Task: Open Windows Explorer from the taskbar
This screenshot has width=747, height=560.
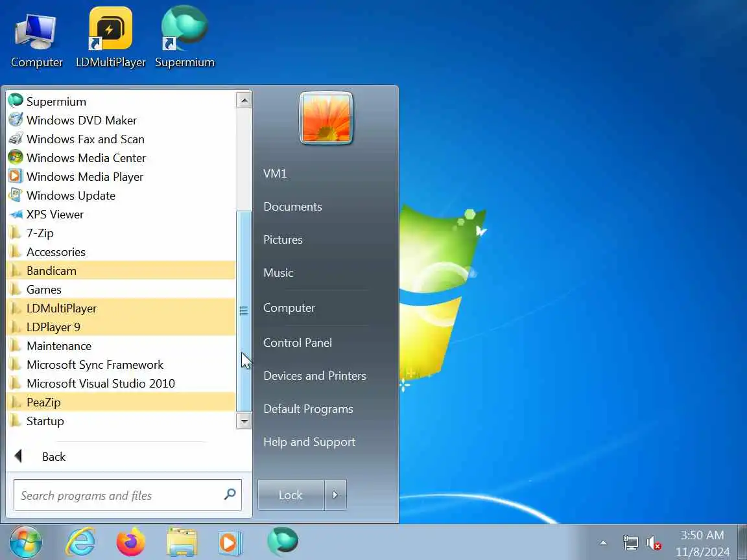Action: pos(182,542)
